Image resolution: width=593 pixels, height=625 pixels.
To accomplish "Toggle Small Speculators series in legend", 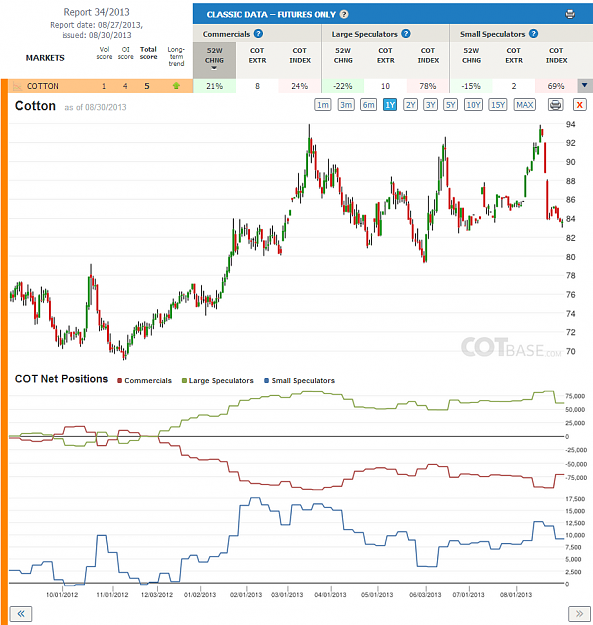I will click(x=300, y=381).
